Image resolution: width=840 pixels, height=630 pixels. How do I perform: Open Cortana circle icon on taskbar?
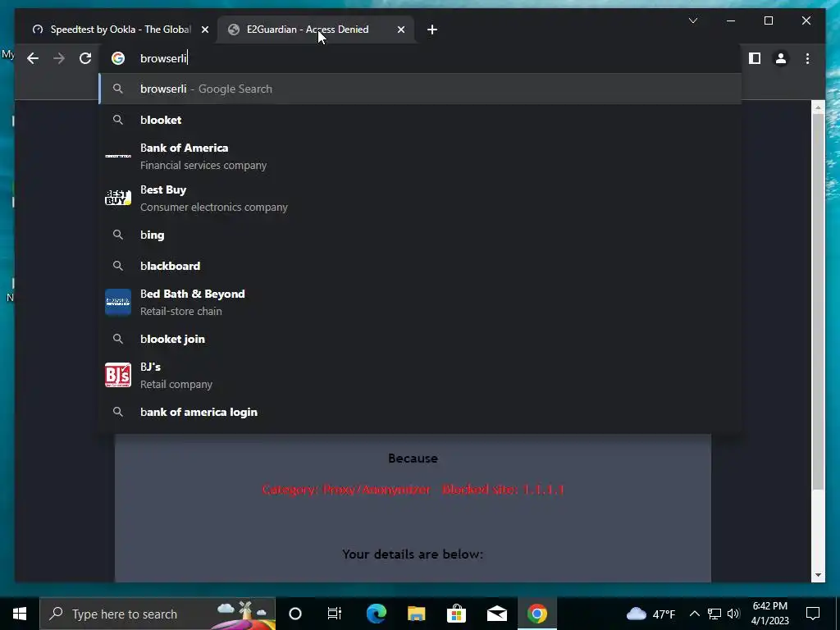point(295,614)
